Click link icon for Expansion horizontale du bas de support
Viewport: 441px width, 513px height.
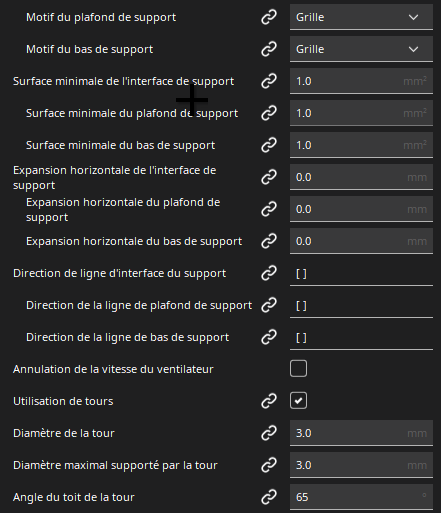[x=269, y=241]
